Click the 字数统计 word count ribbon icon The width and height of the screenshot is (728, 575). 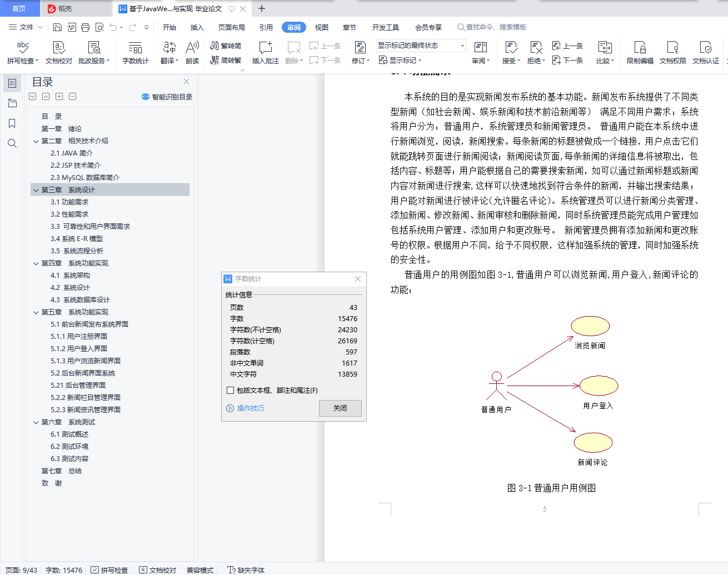coord(135,53)
